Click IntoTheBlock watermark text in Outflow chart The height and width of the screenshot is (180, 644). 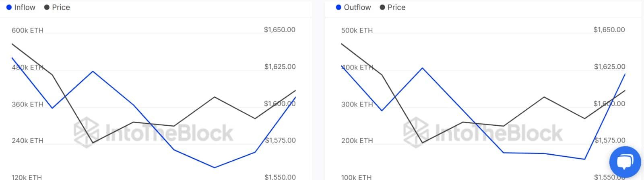point(499,133)
